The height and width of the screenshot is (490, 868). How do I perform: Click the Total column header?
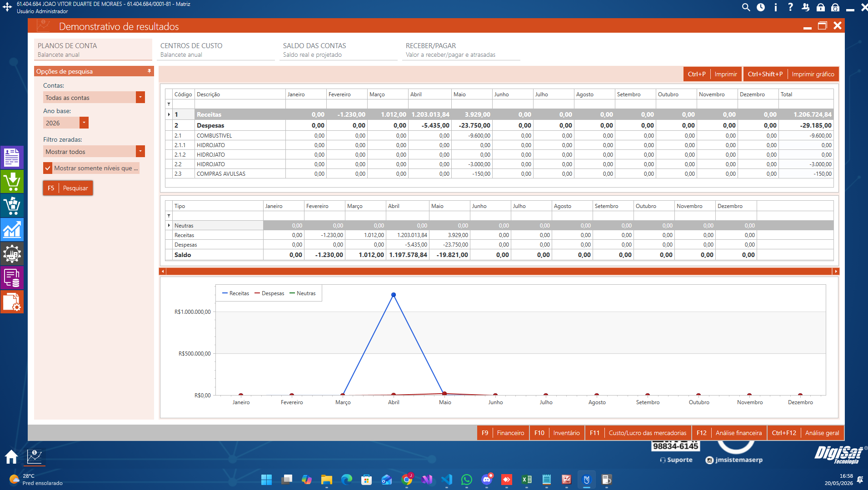(x=806, y=94)
